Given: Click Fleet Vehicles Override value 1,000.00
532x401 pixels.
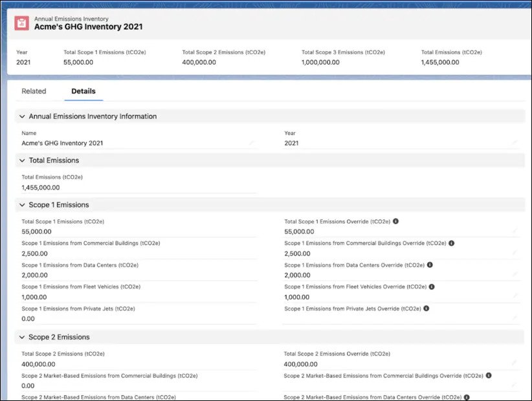Looking at the screenshot, I should point(297,297).
